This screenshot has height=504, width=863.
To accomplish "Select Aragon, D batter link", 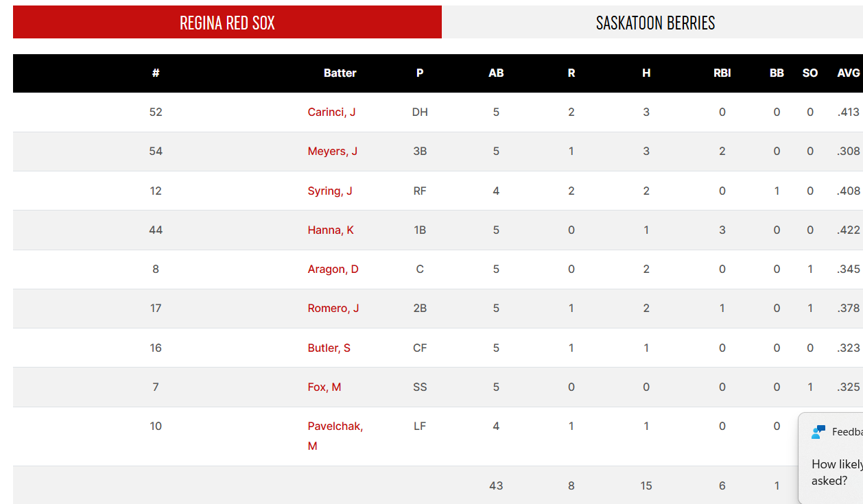I will (333, 269).
